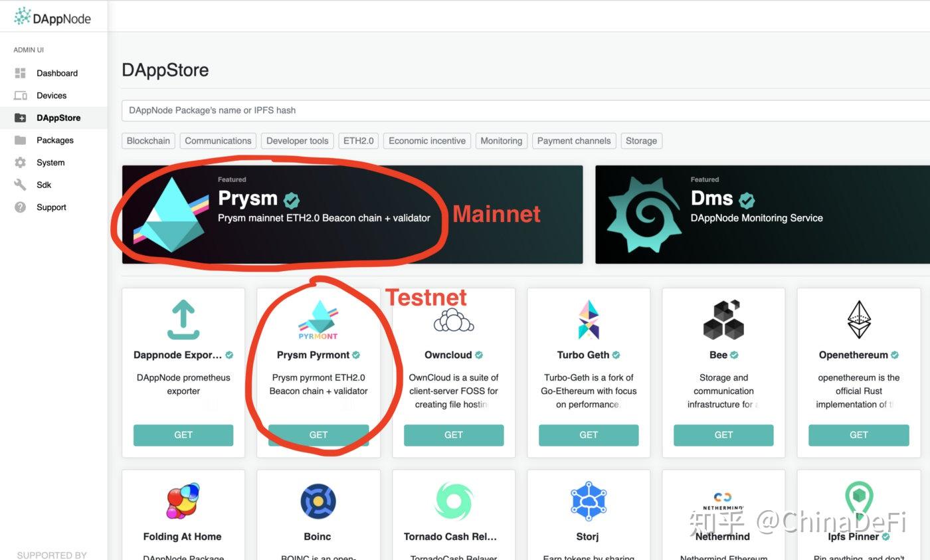Open the Storj package title
Viewport: 930px width, 560px height.
pyautogui.click(x=588, y=537)
